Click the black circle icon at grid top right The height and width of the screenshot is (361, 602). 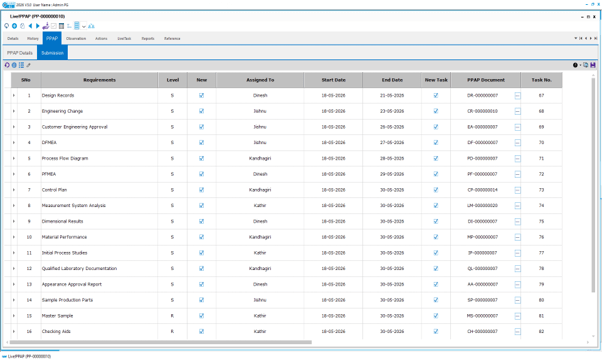pos(575,65)
